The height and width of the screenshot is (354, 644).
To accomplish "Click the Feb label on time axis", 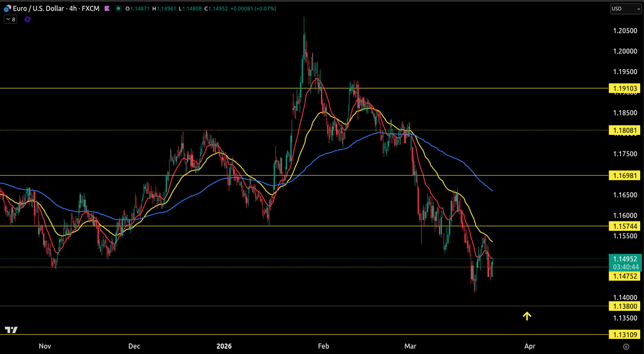I will tap(323, 346).
